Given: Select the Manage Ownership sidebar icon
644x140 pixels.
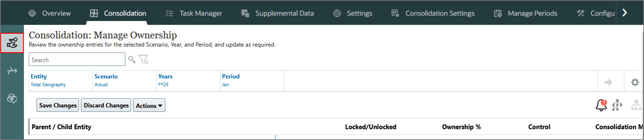Looking at the screenshot, I should click(x=12, y=43).
